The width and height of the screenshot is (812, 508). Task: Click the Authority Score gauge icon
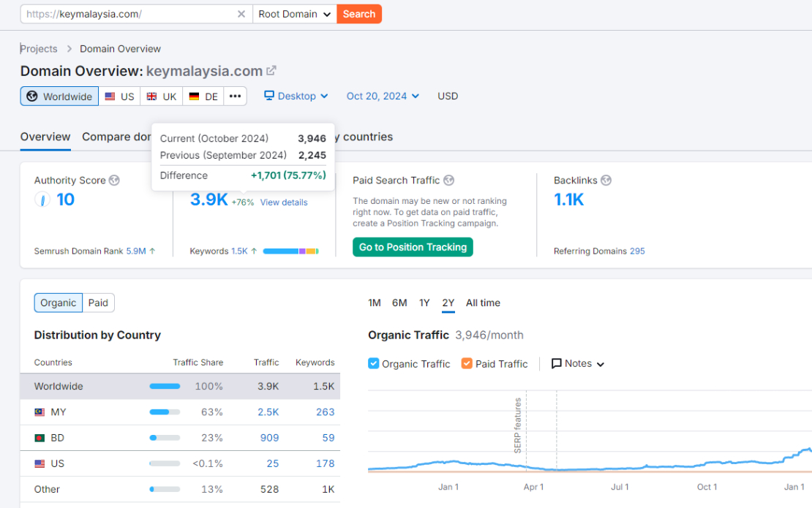[x=42, y=199]
